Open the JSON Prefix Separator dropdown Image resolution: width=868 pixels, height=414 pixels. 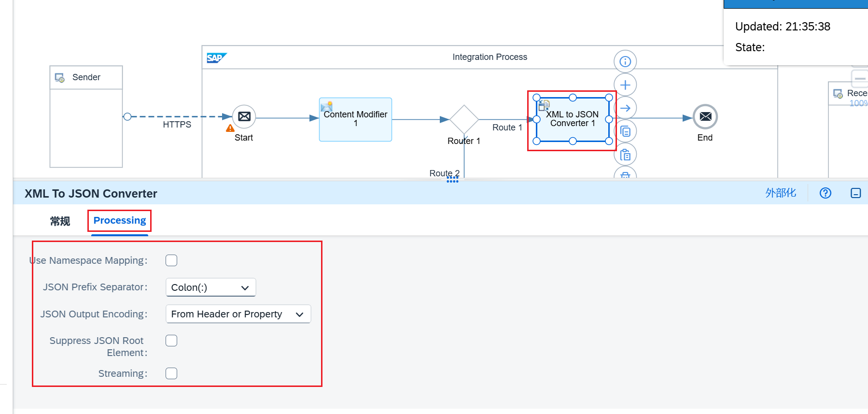point(210,287)
